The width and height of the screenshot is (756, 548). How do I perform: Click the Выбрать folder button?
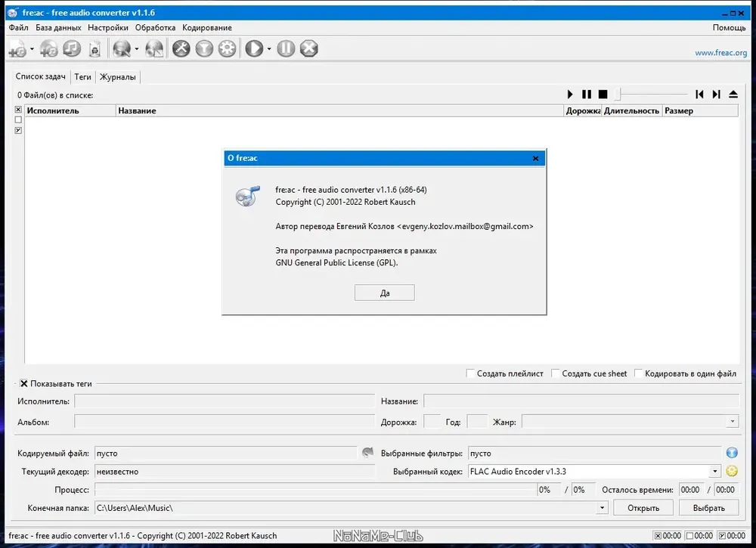pyautogui.click(x=709, y=507)
